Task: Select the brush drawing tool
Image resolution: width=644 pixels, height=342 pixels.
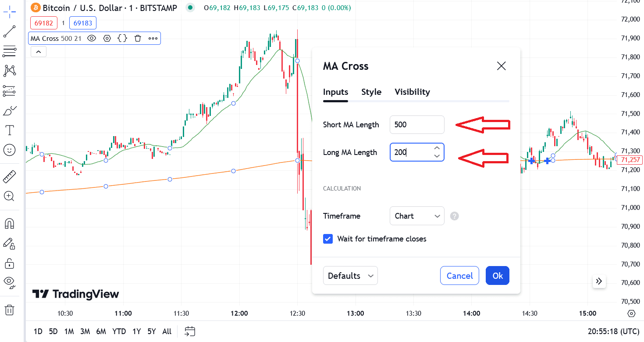Action: pos(10,111)
